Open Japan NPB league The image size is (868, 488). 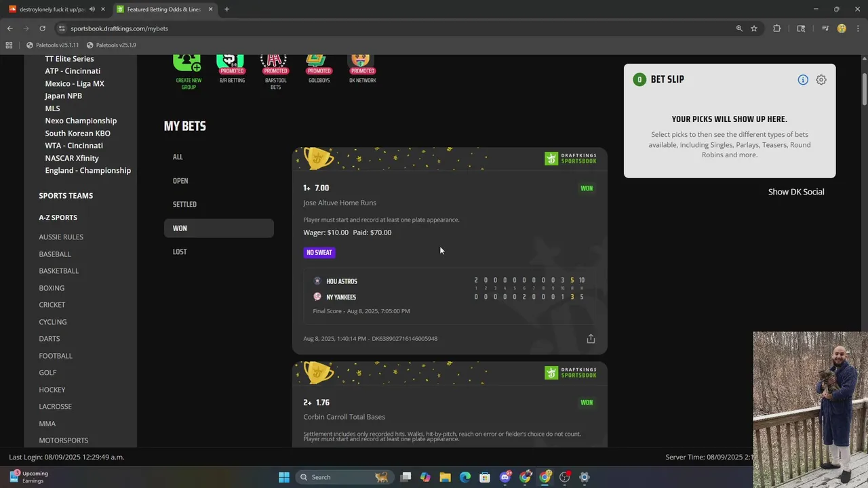63,96
